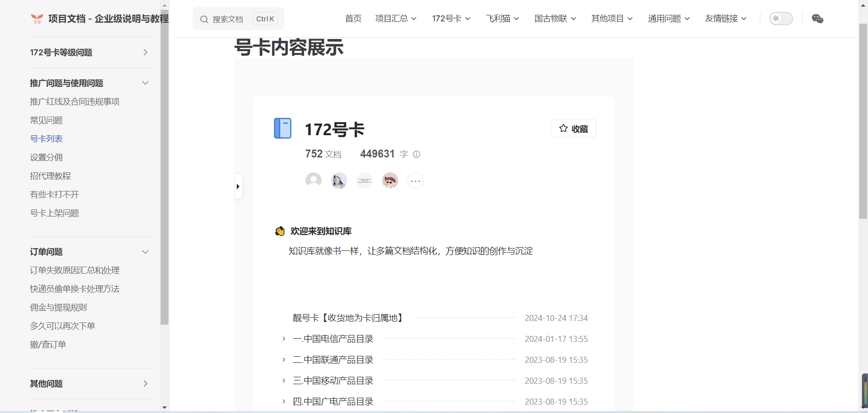The width and height of the screenshot is (868, 413).
Task: Click the 172号卡 knowledge base title
Action: tap(335, 129)
